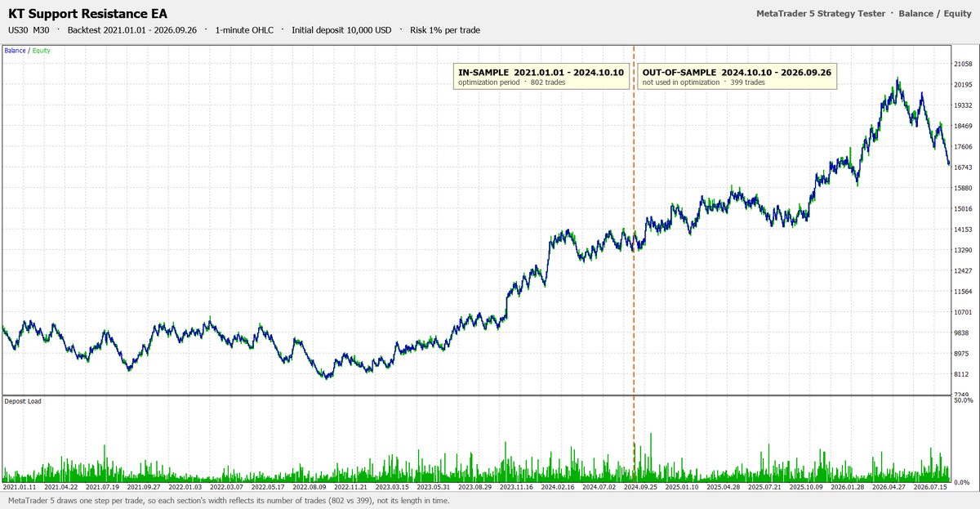Select the "Backtest 2021.01.01 - 2026.09.26" range text
This screenshot has height=509, width=980.
coord(132,30)
